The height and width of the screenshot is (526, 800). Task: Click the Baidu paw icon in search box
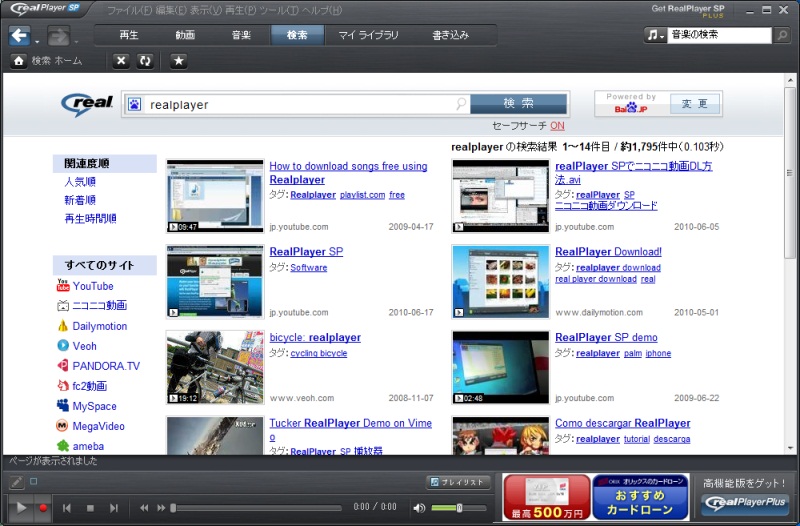click(x=134, y=105)
